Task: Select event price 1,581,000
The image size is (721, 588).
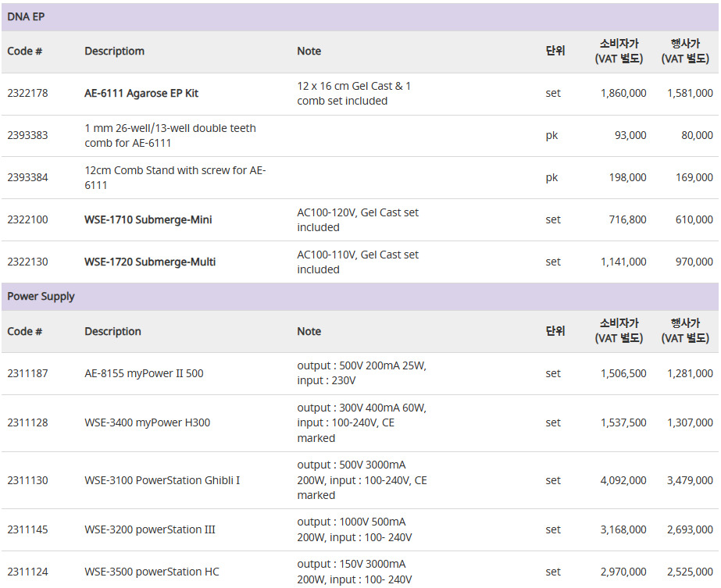Action: tap(690, 94)
